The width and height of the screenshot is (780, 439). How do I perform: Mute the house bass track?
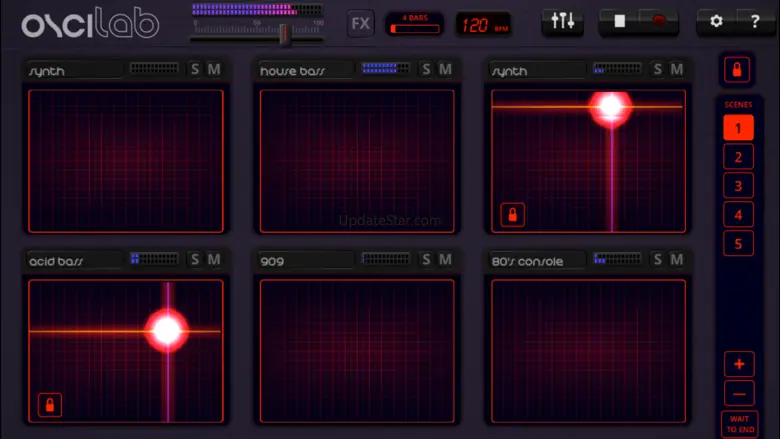coord(445,70)
